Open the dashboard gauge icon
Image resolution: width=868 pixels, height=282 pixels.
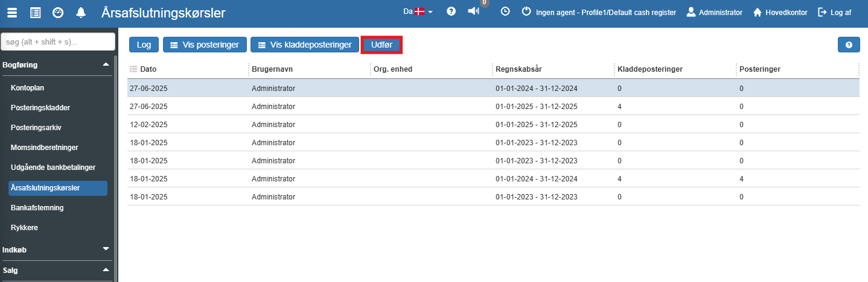[x=58, y=12]
